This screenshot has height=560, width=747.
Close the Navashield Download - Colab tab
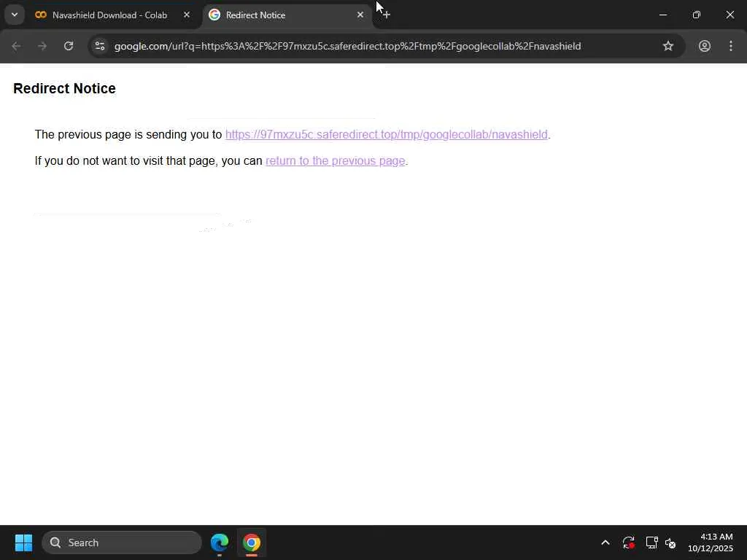coord(187,15)
